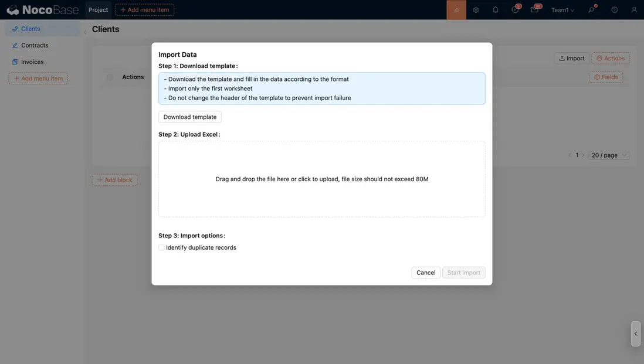The height and width of the screenshot is (364, 644).
Task: Toggle the UI editor highlighter icon
Action: tap(456, 10)
